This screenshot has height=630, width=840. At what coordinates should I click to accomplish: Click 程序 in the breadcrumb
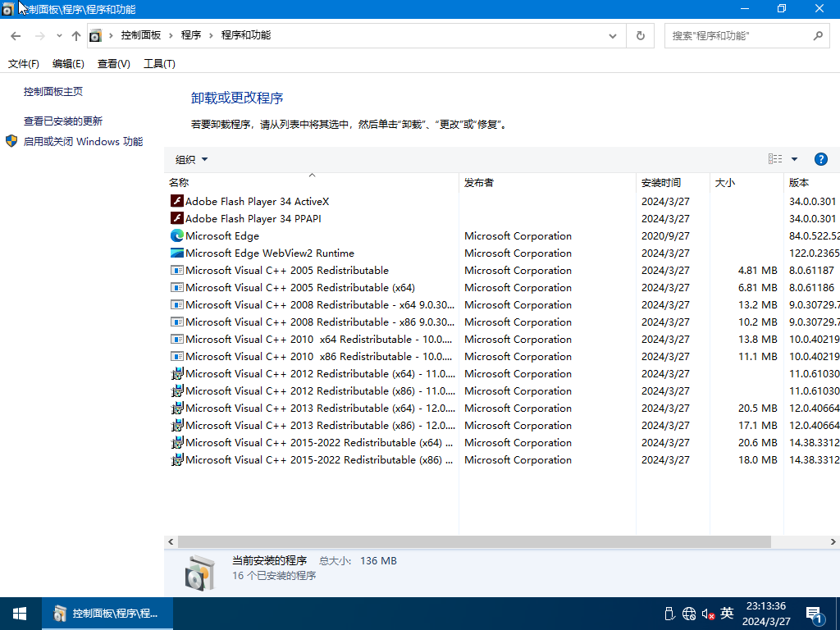[x=190, y=35]
